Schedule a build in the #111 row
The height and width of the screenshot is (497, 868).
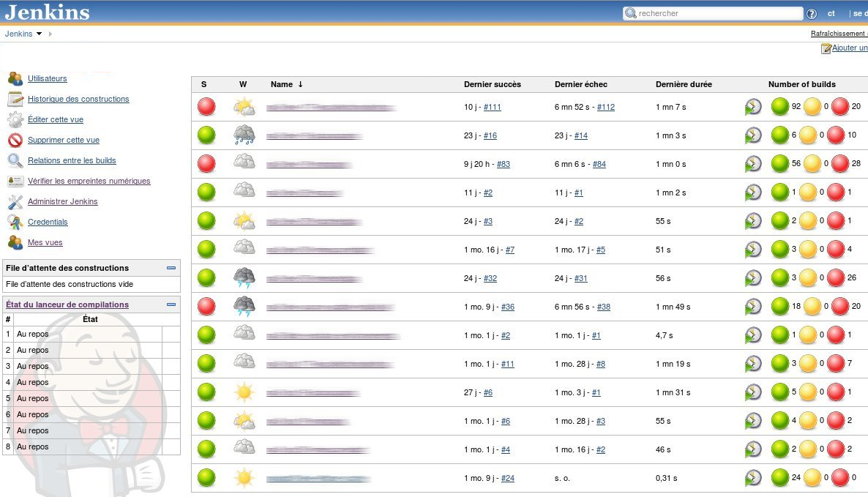click(x=753, y=106)
